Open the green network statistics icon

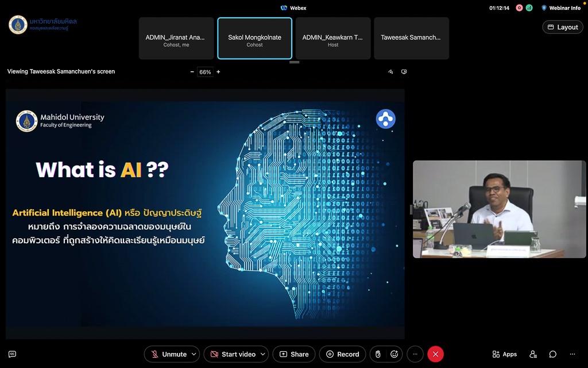529,8
